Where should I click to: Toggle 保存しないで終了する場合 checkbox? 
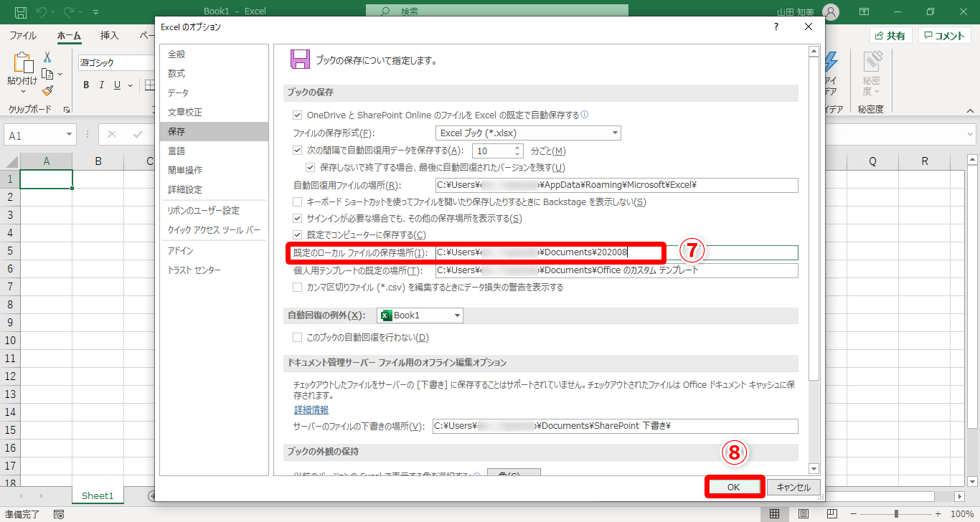click(x=311, y=168)
